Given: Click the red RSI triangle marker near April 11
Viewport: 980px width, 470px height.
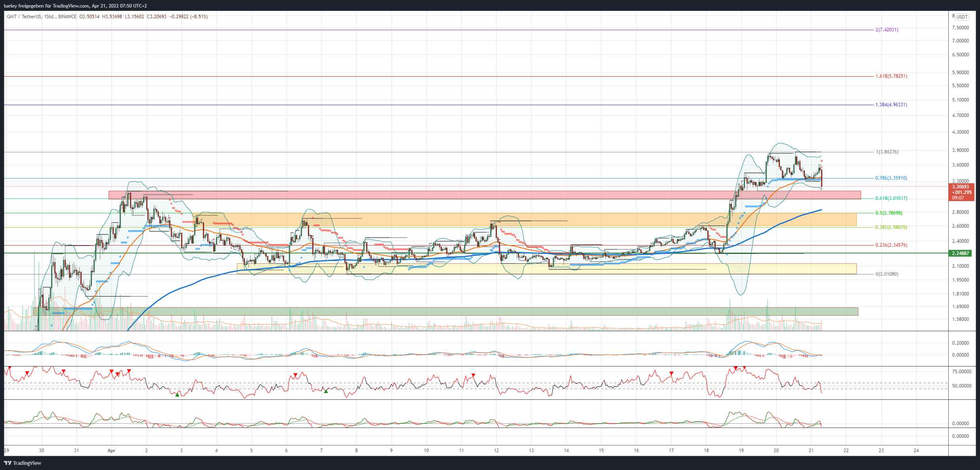Looking at the screenshot, I should (x=473, y=375).
